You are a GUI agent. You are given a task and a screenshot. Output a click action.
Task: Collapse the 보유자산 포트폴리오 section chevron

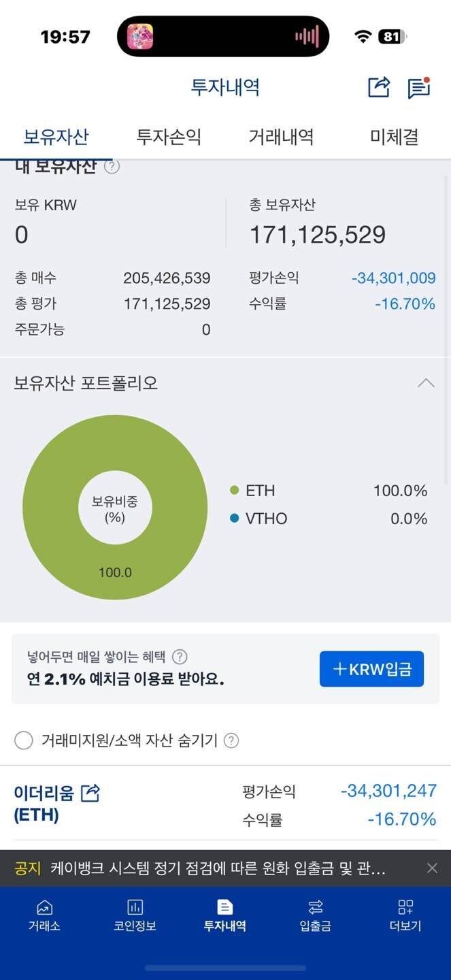426,383
